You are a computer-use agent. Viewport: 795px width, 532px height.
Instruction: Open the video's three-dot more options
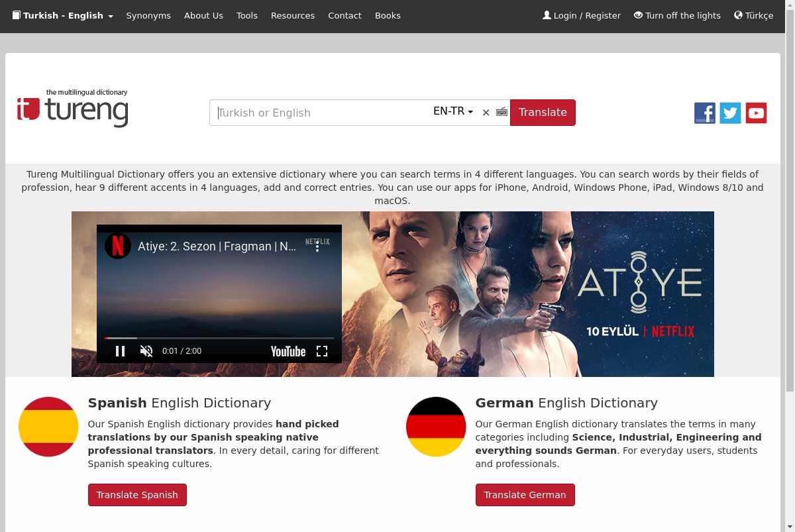[317, 246]
